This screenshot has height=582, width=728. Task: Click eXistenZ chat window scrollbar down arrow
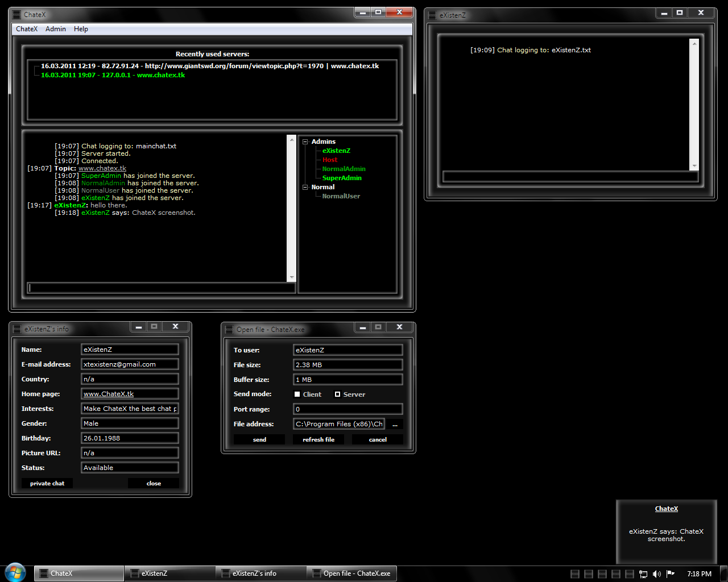coord(694,166)
